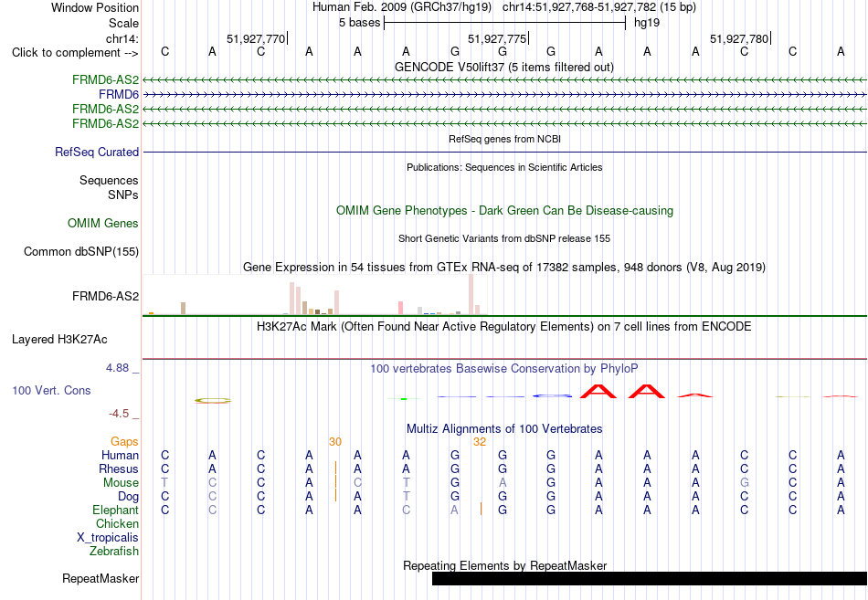Click the 100 Vert. Cons track label

(51, 391)
